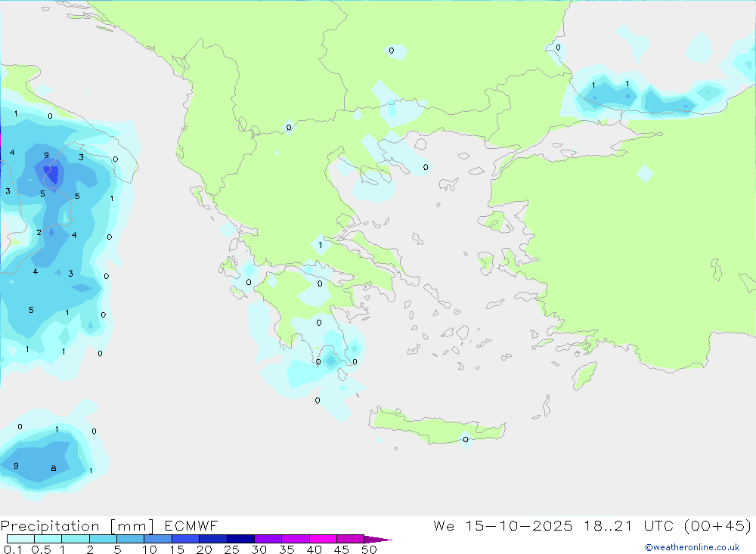The height and width of the screenshot is (554, 756).
Task: Click the above-50 mm purple arrow tip
Action: [378, 540]
